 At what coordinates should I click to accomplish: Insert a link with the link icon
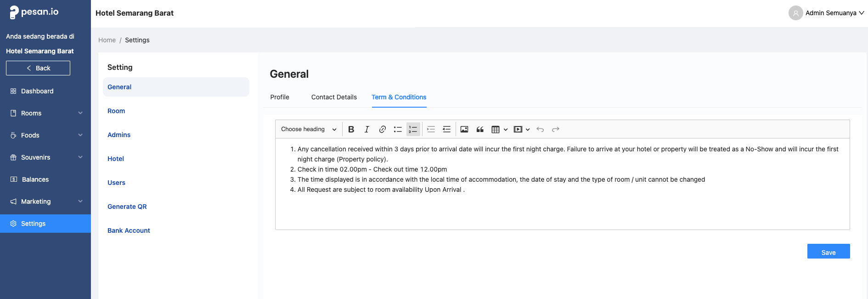point(382,129)
